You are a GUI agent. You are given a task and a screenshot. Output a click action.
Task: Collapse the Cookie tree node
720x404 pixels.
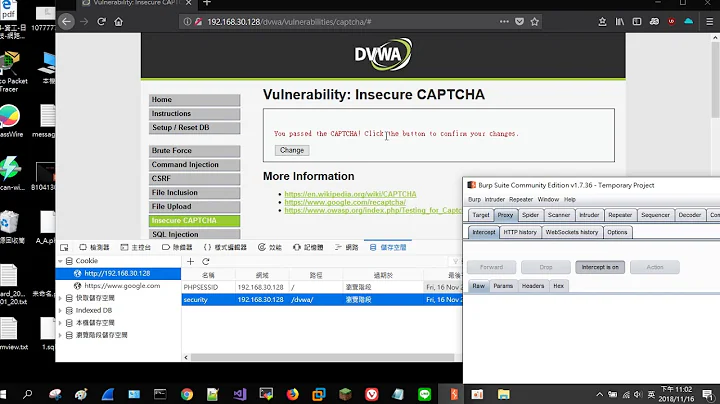tap(60, 261)
